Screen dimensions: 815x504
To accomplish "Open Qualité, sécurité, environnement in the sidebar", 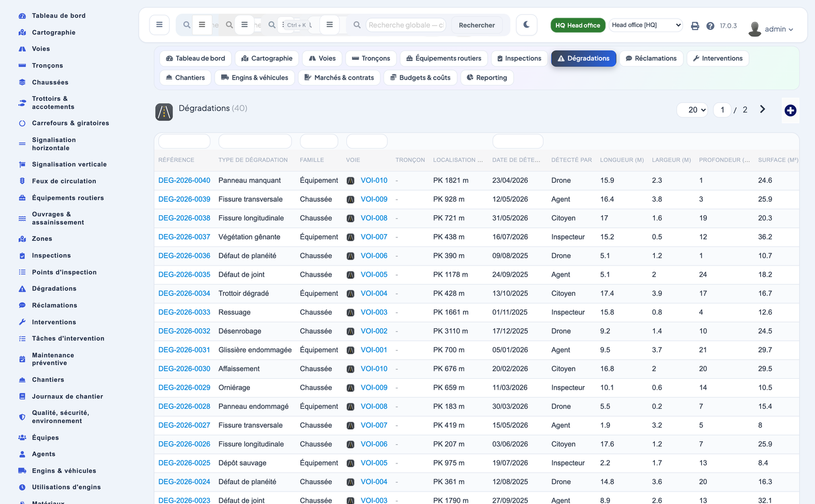I will click(60, 417).
